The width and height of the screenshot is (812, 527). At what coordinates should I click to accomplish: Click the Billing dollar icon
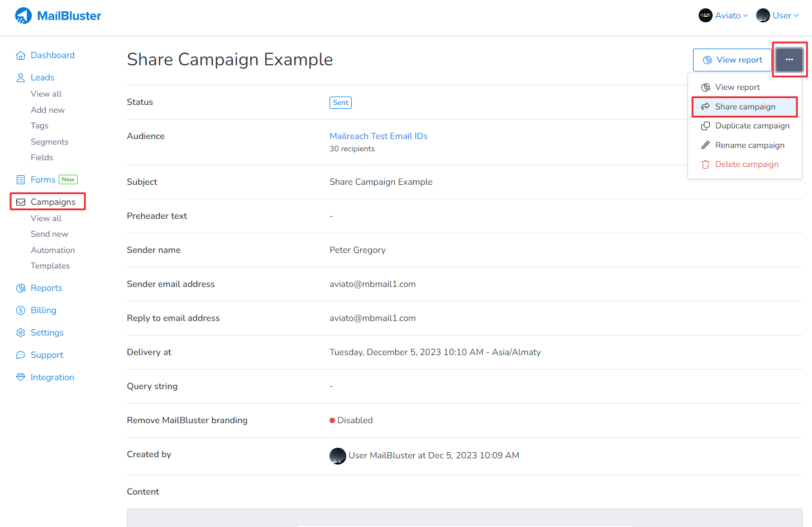[21, 310]
